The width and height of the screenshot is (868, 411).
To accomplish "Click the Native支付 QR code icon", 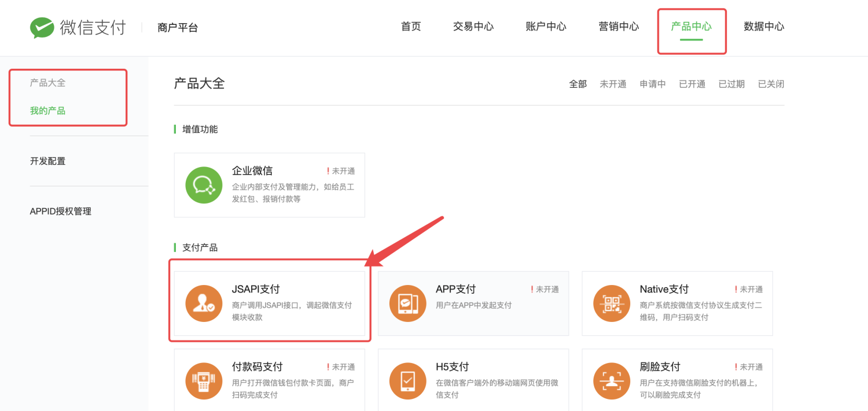I will (x=612, y=303).
